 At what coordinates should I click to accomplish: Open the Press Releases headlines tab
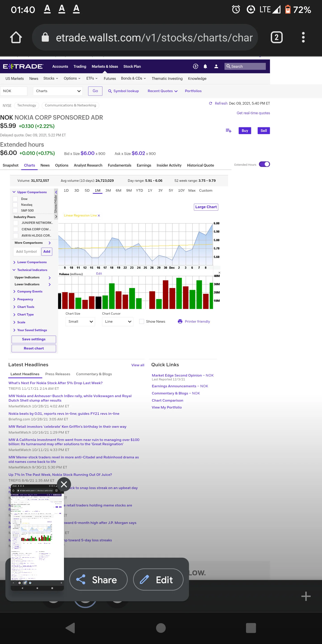tap(58, 374)
